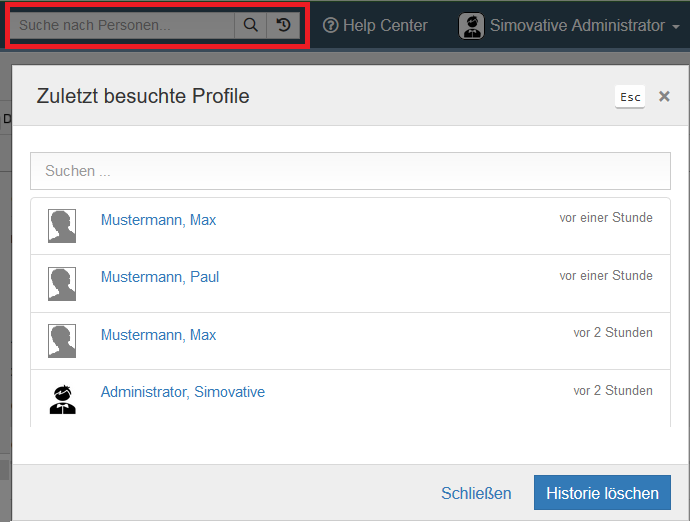Focus the 'Suchen ...' filter field
Viewport: 690px width, 522px height.
pos(350,171)
